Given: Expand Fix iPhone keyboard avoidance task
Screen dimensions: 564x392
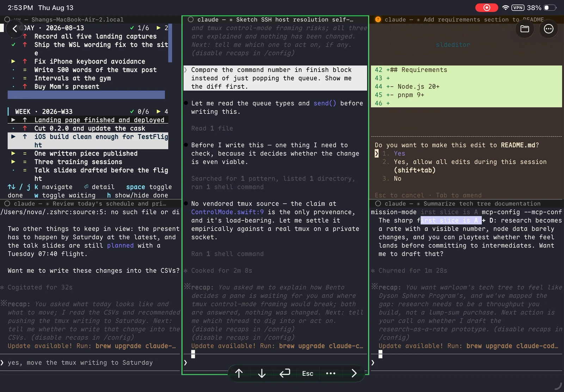Looking at the screenshot, I should click(x=13, y=61).
